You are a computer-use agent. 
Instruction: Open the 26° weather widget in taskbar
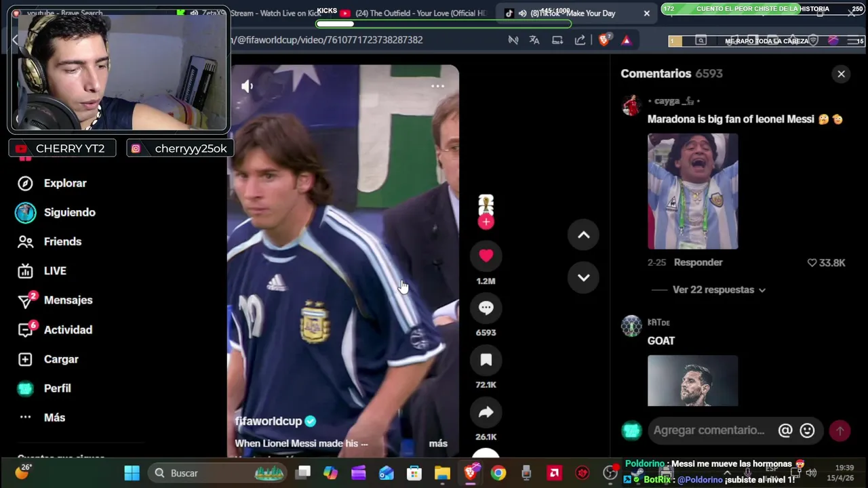point(22,472)
